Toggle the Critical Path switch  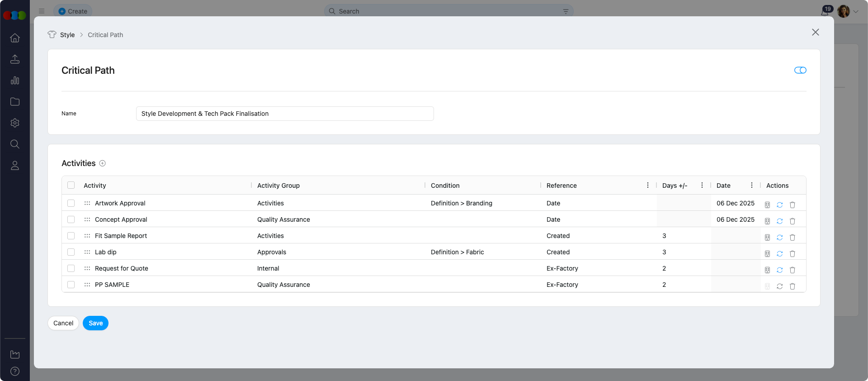click(x=800, y=70)
